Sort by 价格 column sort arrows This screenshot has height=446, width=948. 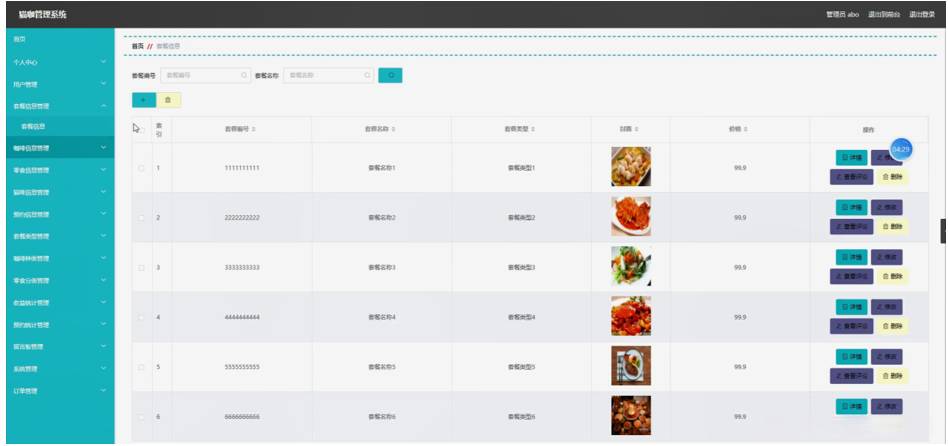(745, 129)
